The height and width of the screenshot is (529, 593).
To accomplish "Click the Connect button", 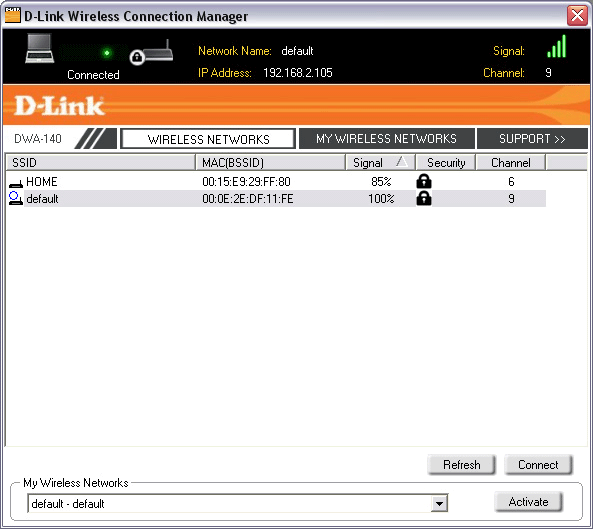I will tap(538, 465).
